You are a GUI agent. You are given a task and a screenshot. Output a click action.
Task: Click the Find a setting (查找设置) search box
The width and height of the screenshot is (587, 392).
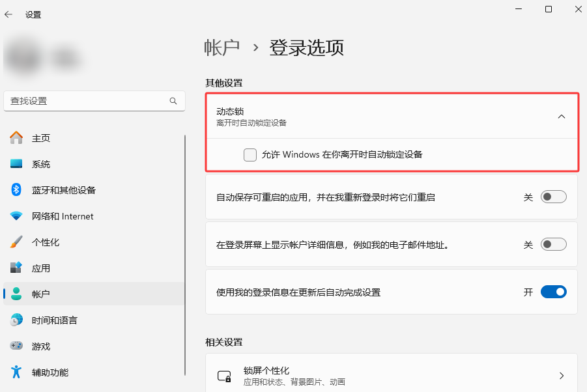[x=85, y=101]
